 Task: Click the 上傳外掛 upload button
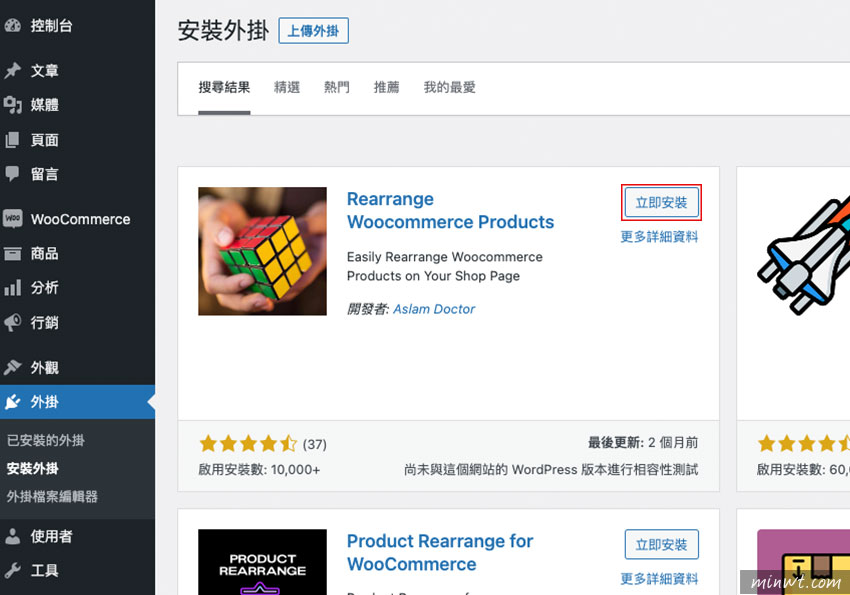(313, 31)
